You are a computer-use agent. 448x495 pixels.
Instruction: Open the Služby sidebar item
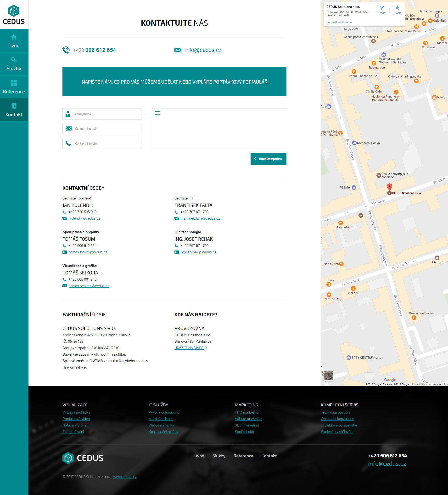tap(14, 64)
